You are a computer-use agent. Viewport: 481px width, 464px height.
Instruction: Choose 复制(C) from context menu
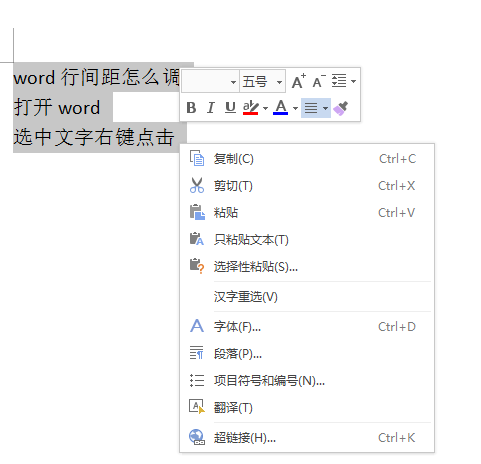(x=307, y=158)
